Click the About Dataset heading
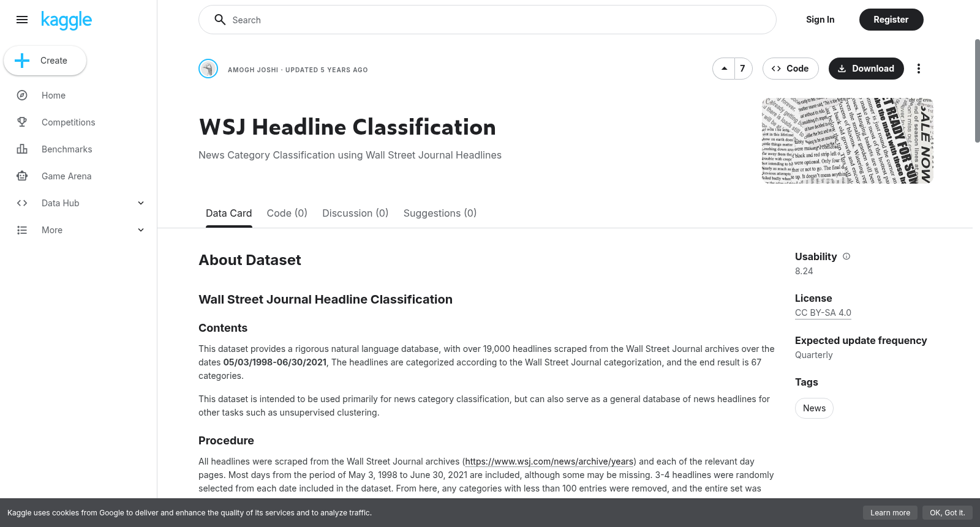Screen dimensions: 980x527 point(250,260)
